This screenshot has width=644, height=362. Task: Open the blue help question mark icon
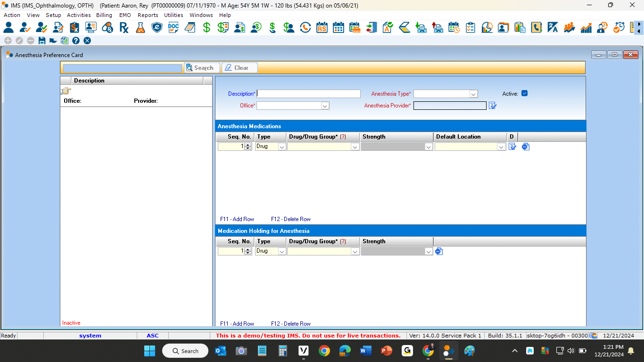click(x=76, y=41)
